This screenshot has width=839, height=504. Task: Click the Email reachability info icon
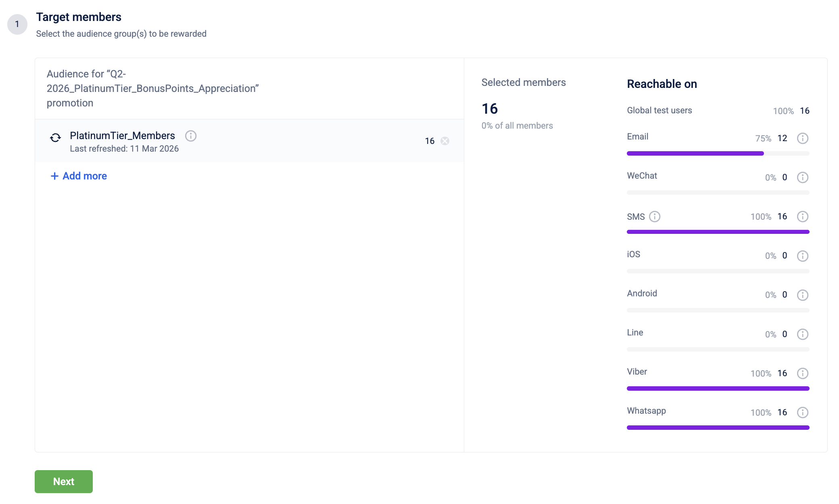[802, 138]
